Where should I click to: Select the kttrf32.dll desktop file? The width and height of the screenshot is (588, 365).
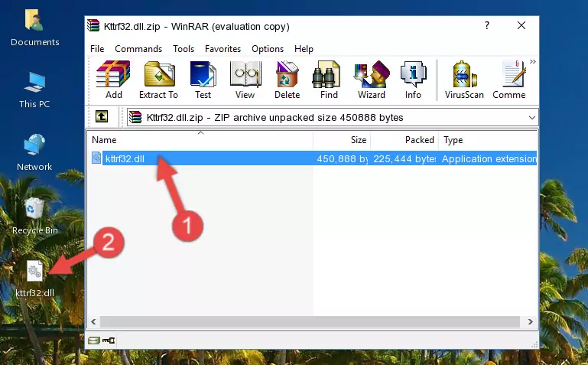(x=34, y=279)
